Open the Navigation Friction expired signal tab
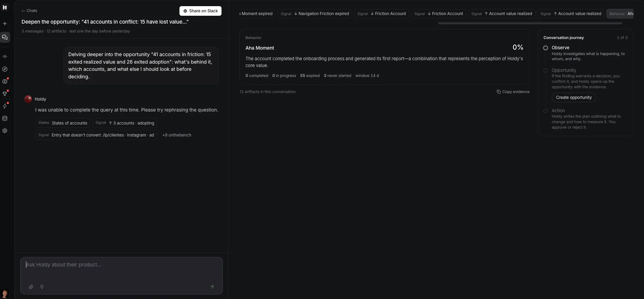This screenshot has width=644, height=299. [315, 14]
